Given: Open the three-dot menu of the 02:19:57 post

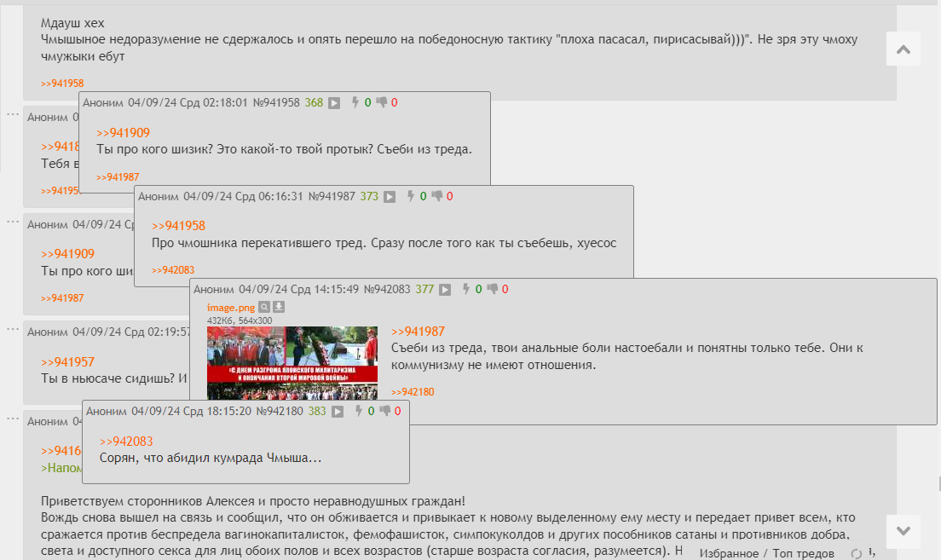Looking at the screenshot, I should click(x=13, y=328).
